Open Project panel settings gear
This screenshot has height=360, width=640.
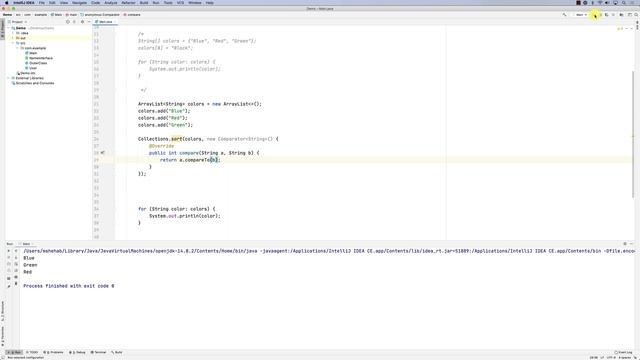82,22
